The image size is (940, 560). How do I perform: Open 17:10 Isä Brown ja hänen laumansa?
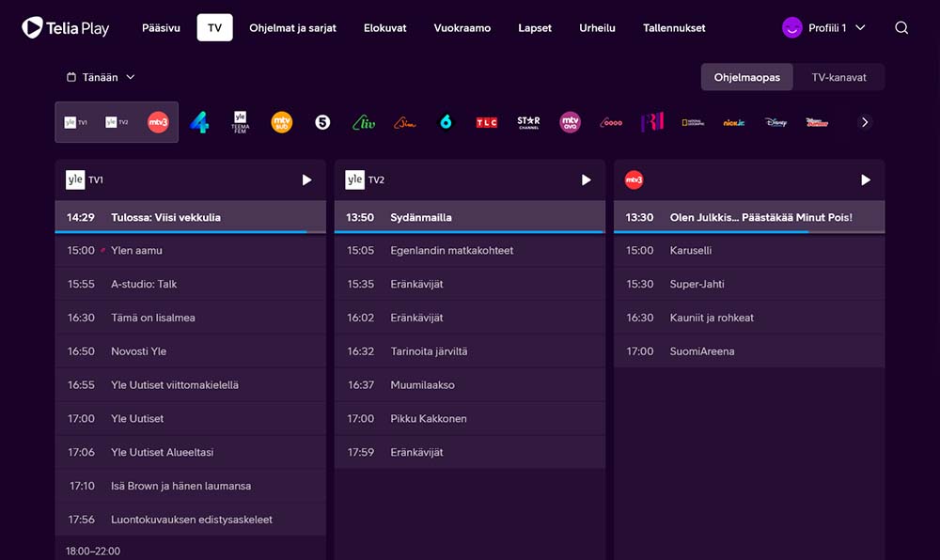pos(191,486)
